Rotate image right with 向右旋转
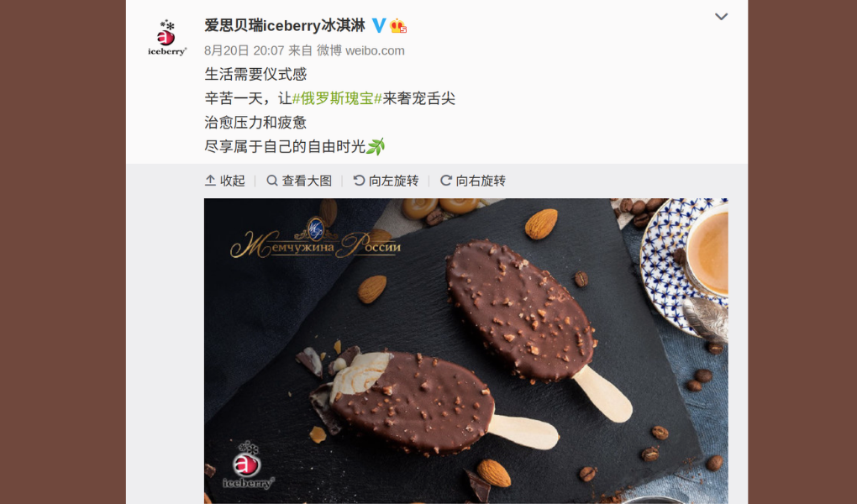This screenshot has height=504, width=857. 473,181
